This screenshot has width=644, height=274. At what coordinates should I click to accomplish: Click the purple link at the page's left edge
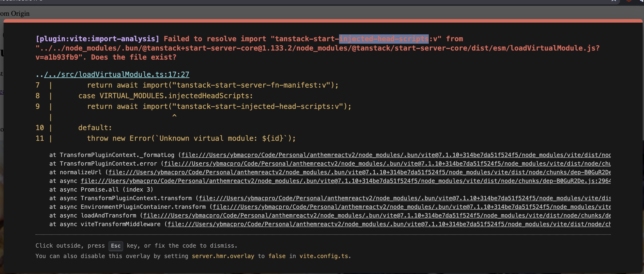(2, 92)
